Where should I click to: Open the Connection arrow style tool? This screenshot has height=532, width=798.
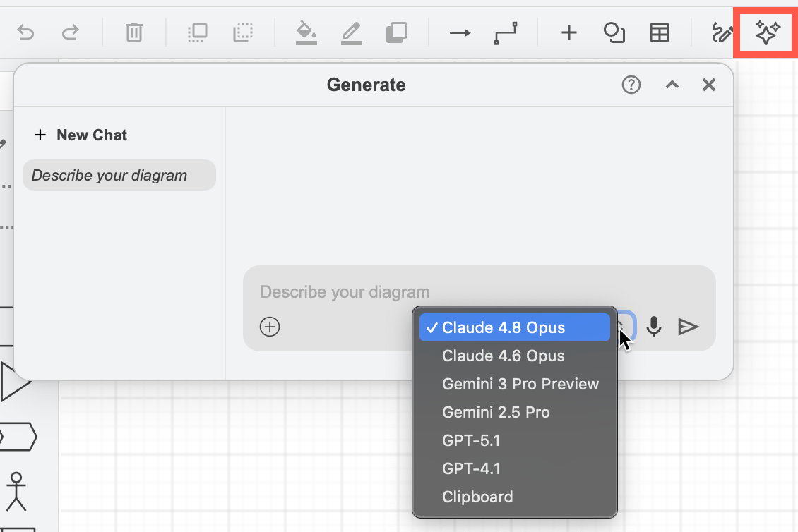click(x=460, y=33)
